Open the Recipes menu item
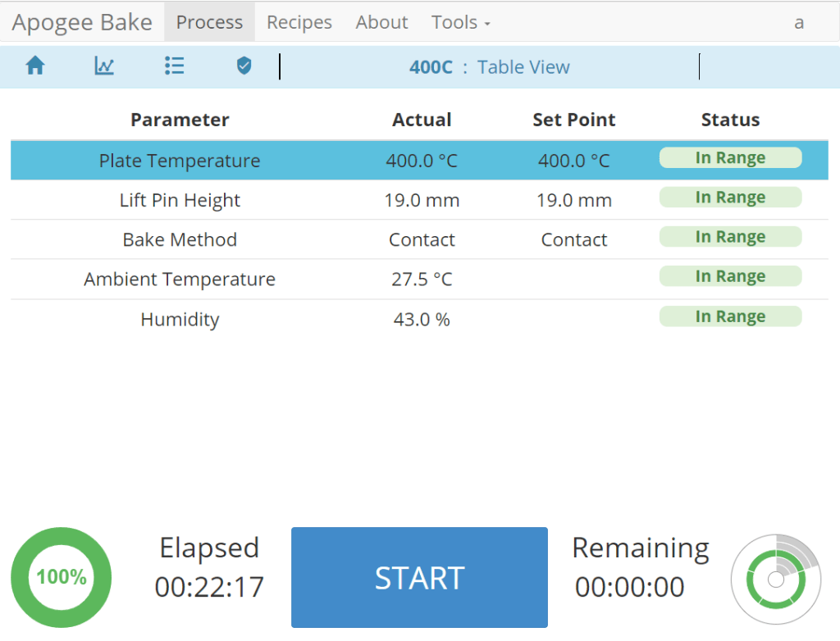 (x=299, y=22)
